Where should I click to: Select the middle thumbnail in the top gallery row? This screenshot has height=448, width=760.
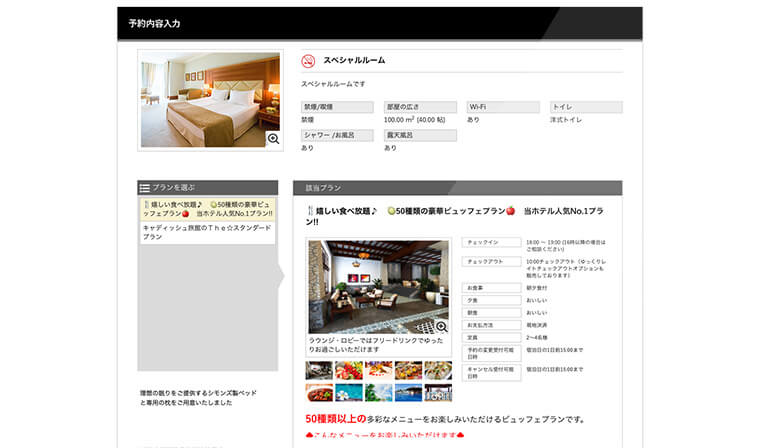tap(379, 369)
